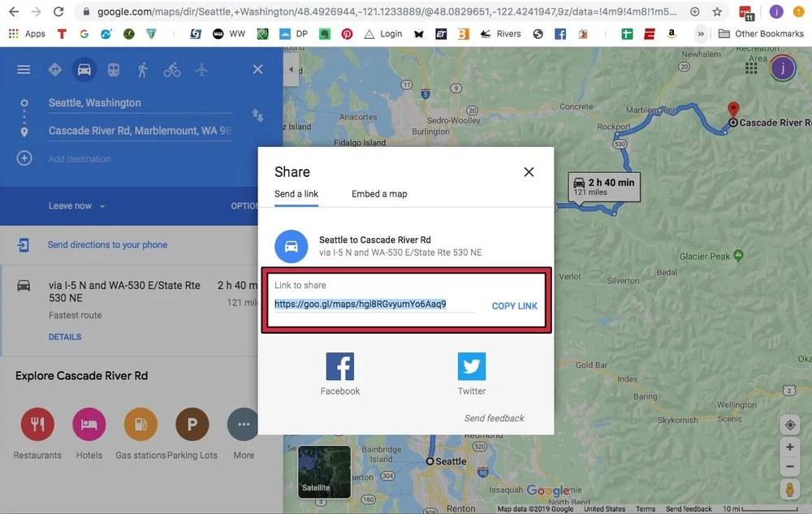
Task: Open the hidden bookmarks overflow chevron
Action: pyautogui.click(x=700, y=33)
